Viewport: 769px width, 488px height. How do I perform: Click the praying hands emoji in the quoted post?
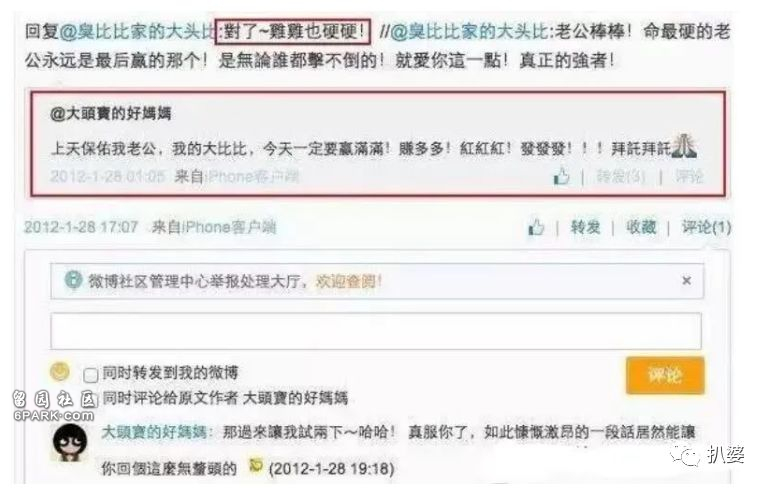[684, 146]
